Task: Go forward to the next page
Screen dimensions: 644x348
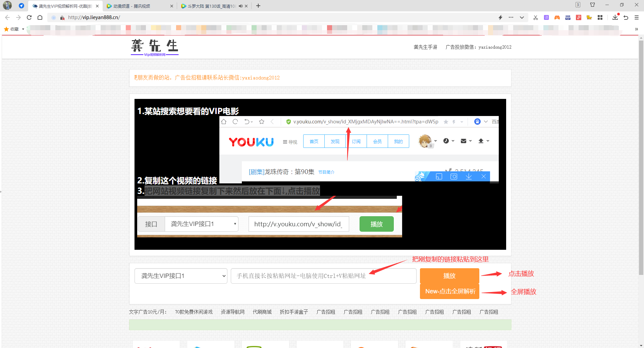Action: [x=18, y=17]
